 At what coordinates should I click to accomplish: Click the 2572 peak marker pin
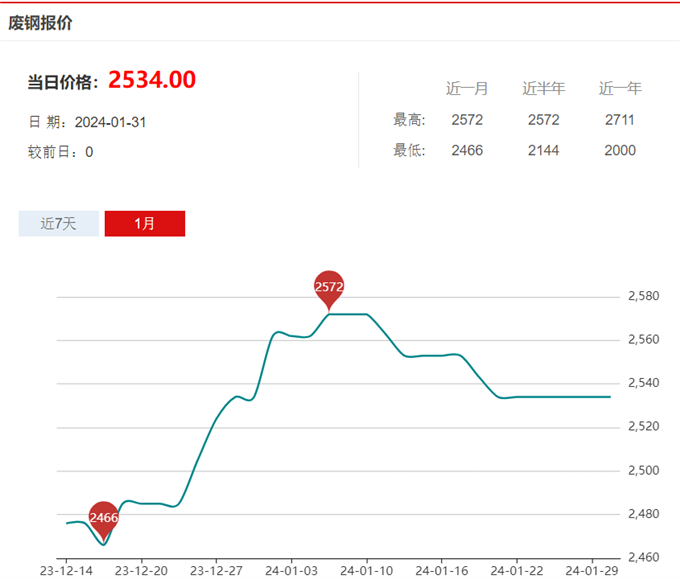(329, 289)
